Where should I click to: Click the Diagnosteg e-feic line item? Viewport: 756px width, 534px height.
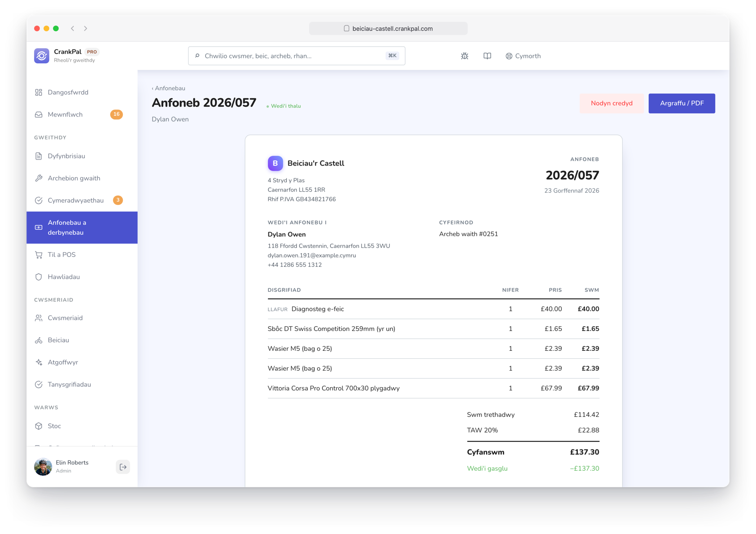coord(433,309)
